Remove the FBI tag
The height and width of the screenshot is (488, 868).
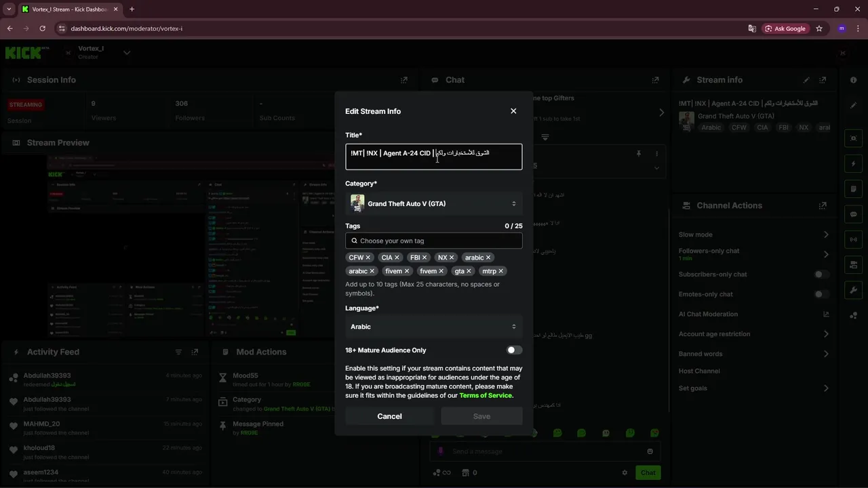425,258
